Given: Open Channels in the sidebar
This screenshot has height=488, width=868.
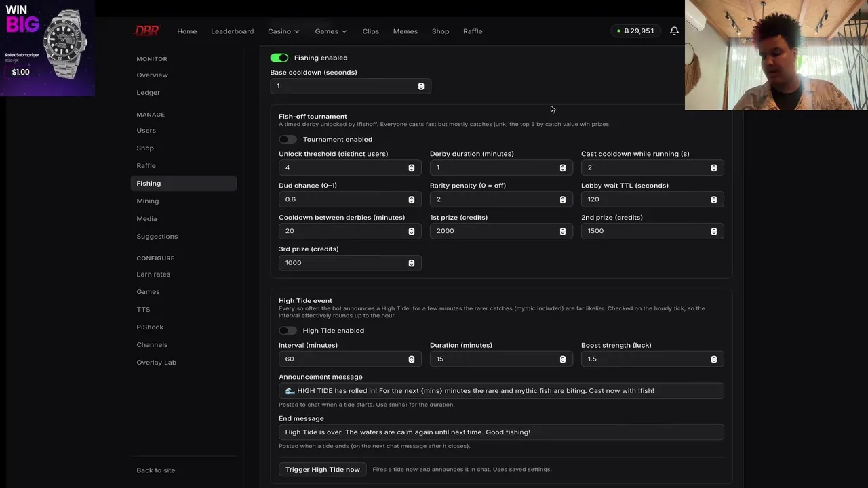Looking at the screenshot, I should coord(152,344).
